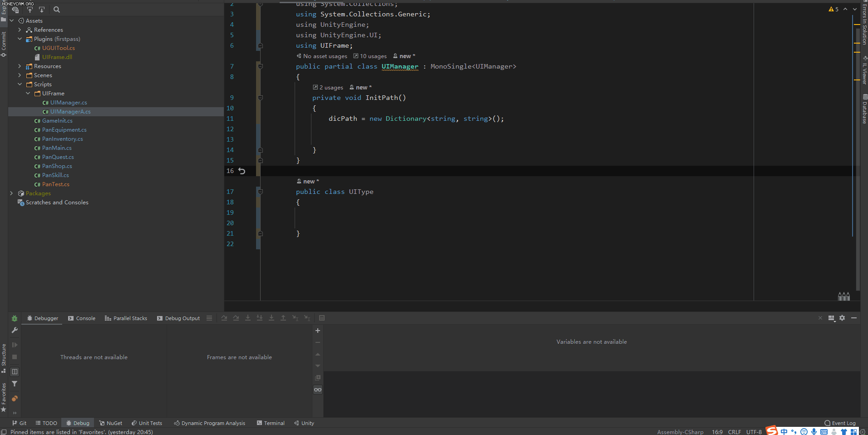Screen dimensions: 868x435
Task: Click the revert arrow icon on line 16
Action: coord(242,171)
